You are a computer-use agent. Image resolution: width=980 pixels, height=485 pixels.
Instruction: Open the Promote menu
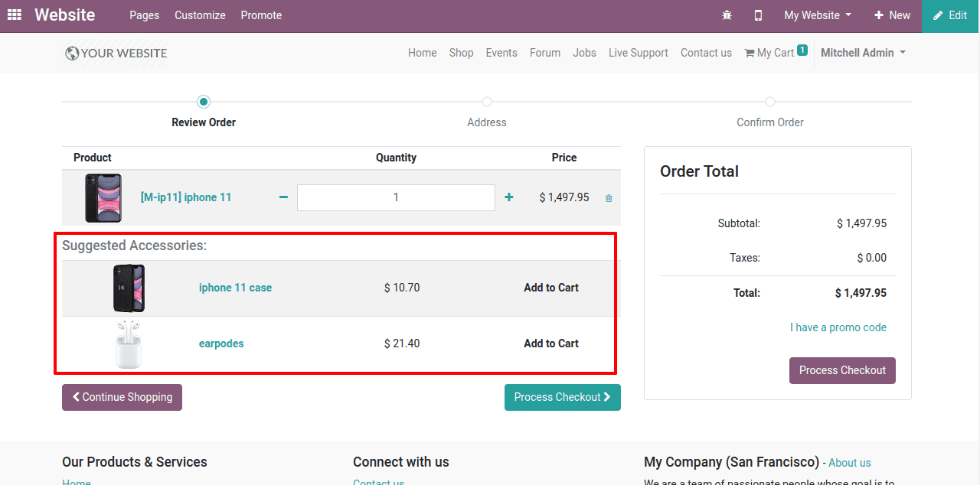[x=261, y=15]
